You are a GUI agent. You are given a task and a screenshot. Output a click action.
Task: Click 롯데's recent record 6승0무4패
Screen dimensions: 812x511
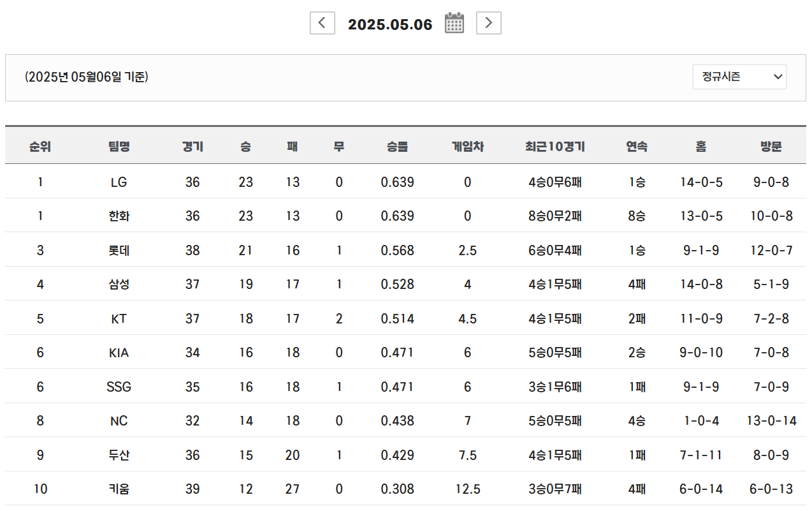pyautogui.click(x=555, y=251)
